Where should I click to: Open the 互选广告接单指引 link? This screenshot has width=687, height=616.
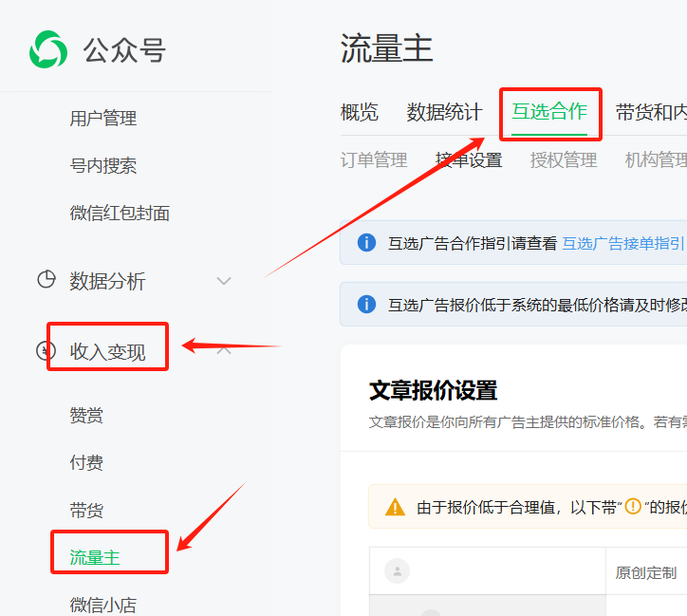point(622,243)
